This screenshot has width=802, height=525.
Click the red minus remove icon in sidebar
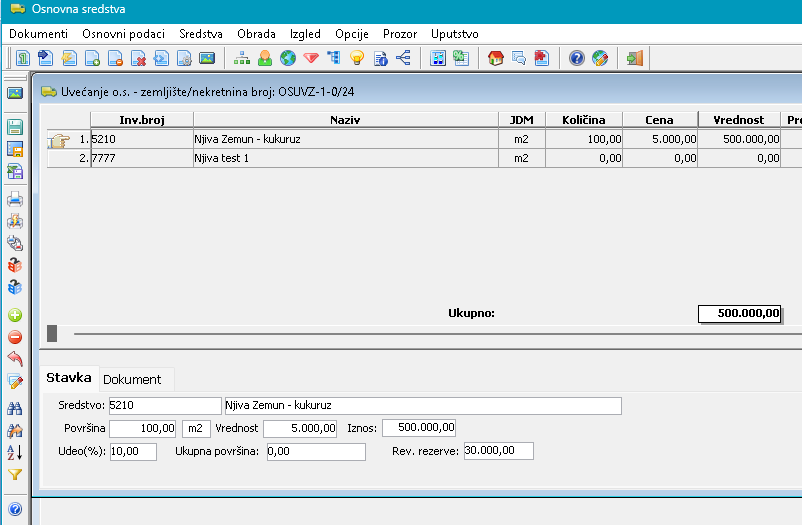[x=15, y=337]
